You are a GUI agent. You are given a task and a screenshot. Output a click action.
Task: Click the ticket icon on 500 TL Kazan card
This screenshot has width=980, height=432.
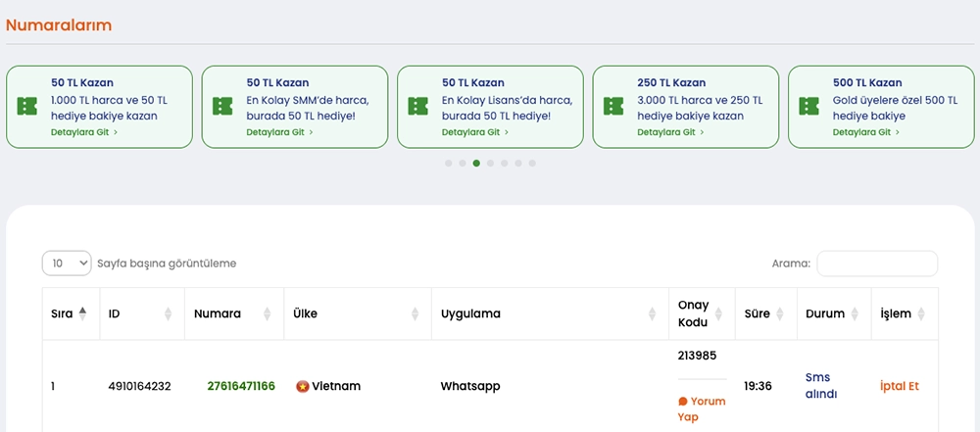(x=809, y=106)
